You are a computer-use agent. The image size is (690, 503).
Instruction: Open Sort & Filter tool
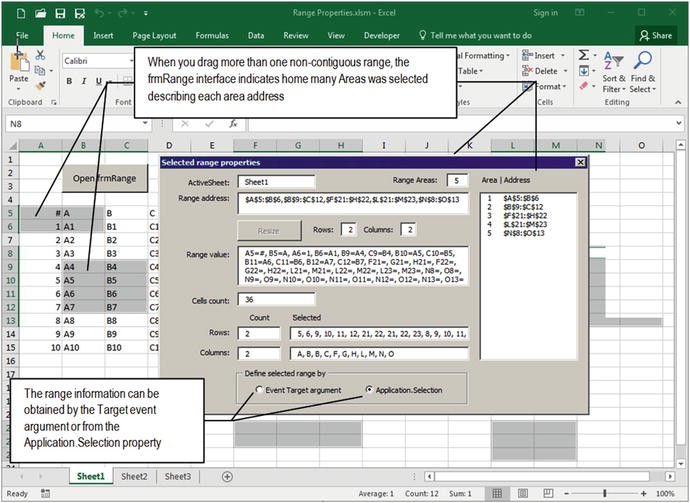tap(613, 73)
